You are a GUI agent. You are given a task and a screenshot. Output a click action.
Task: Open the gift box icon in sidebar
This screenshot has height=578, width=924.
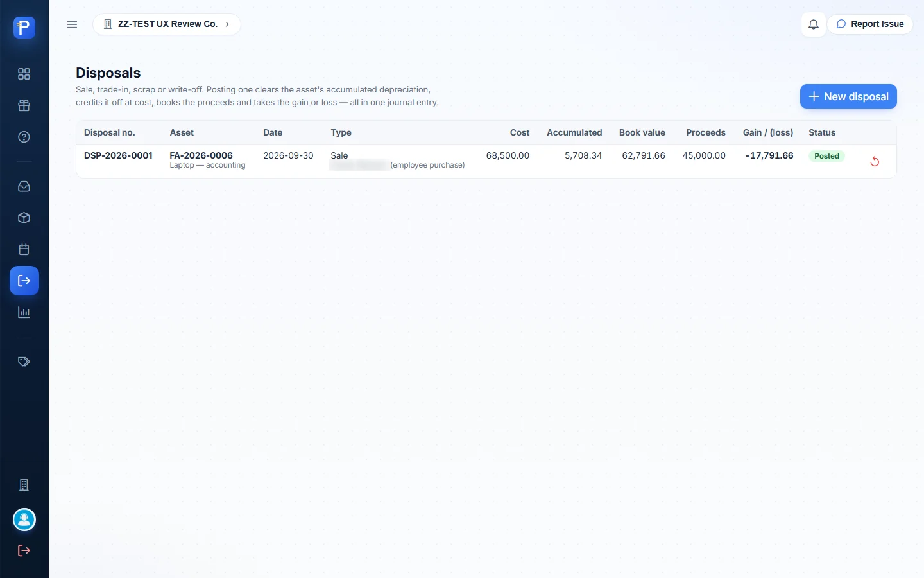pos(24,105)
